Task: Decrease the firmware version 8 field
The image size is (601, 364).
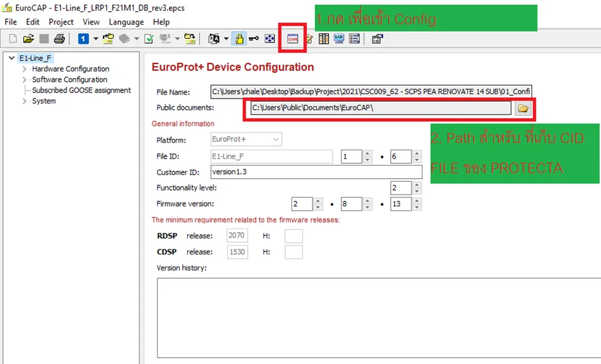Action: (367, 208)
